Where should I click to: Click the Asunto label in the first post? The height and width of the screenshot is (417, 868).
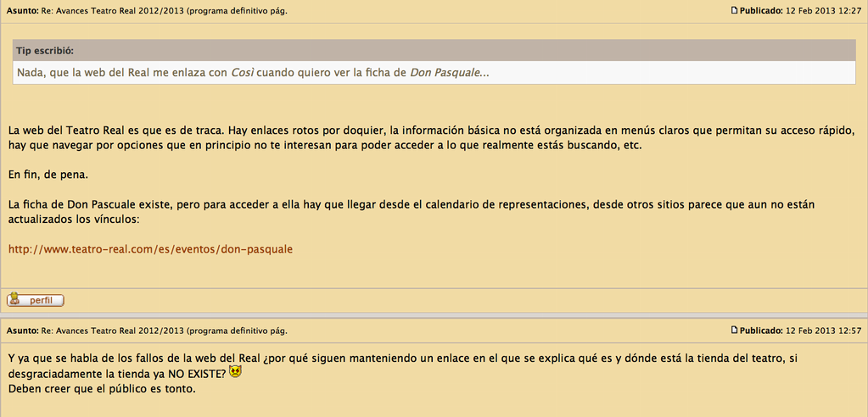pyautogui.click(x=23, y=10)
